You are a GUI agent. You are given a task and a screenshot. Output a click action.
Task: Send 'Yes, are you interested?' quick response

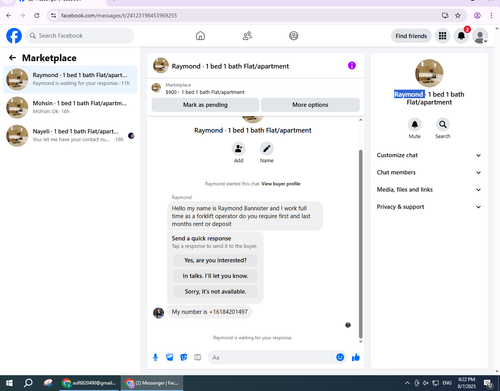pos(215,260)
